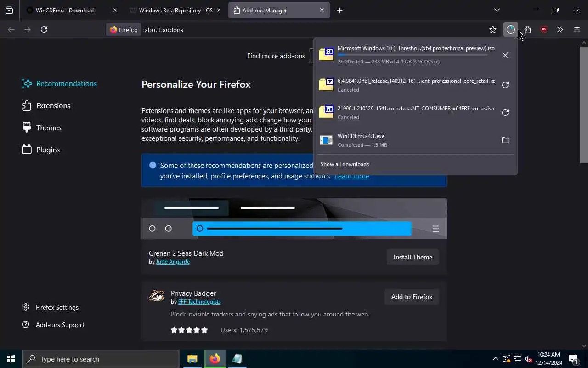588x368 pixels.
Task: Open the notepad-style app on the taskbar
Action: [237, 359]
